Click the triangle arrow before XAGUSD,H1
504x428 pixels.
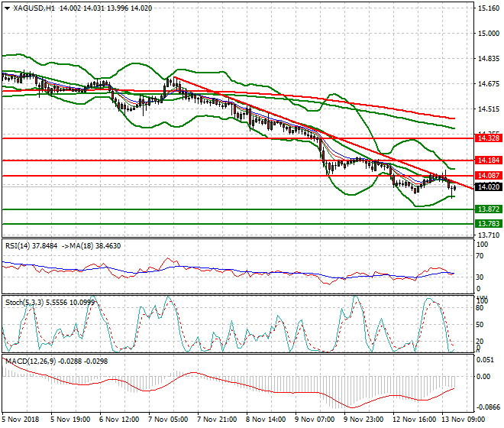(6, 8)
